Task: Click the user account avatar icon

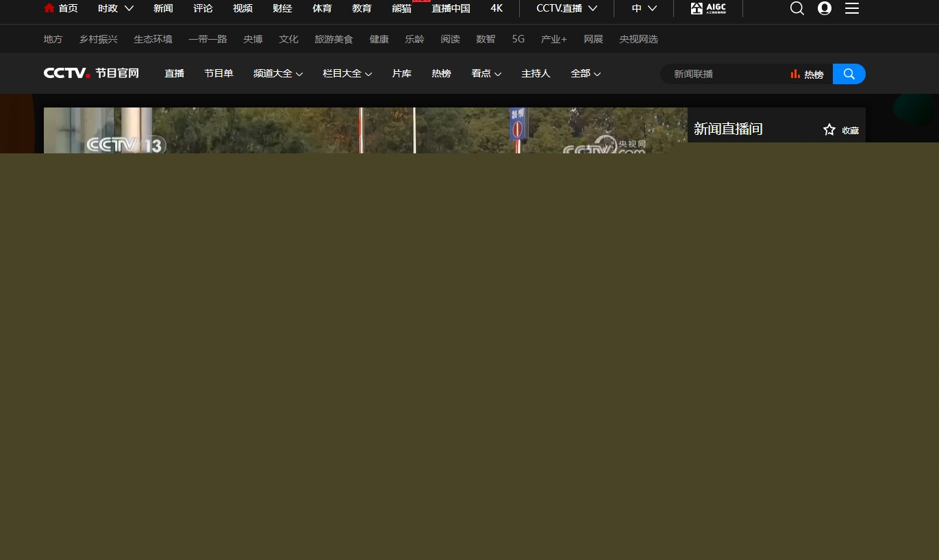Action: point(825,8)
